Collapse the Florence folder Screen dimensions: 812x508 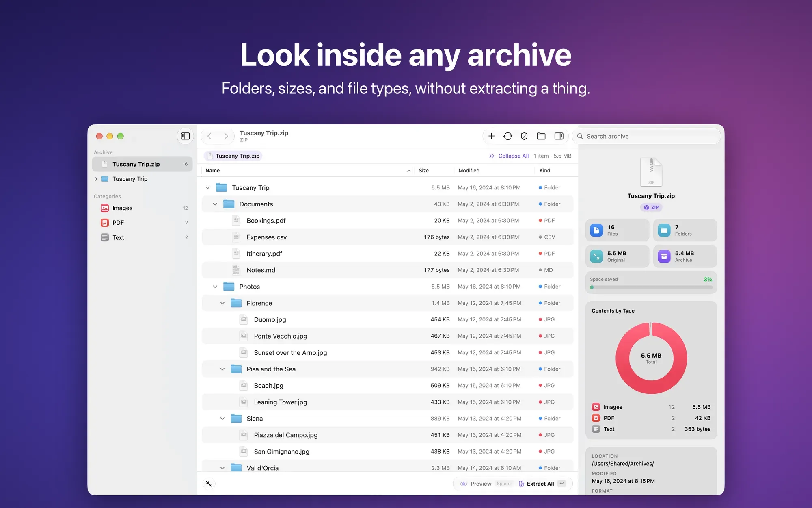222,303
